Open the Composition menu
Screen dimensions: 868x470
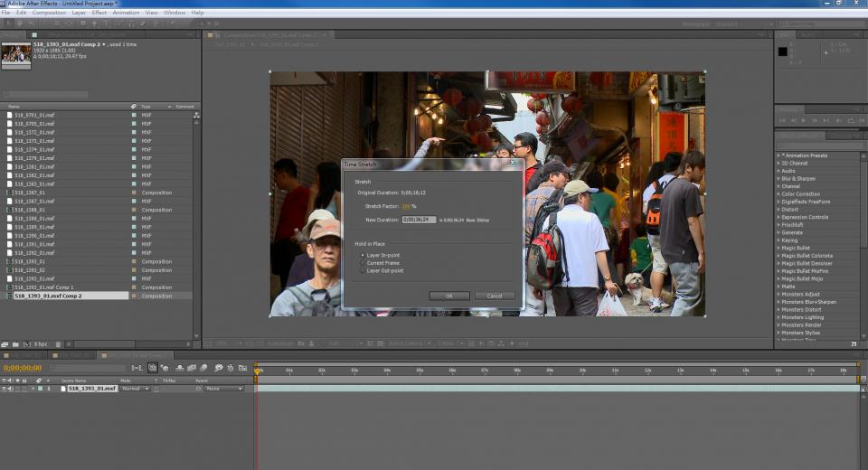49,13
